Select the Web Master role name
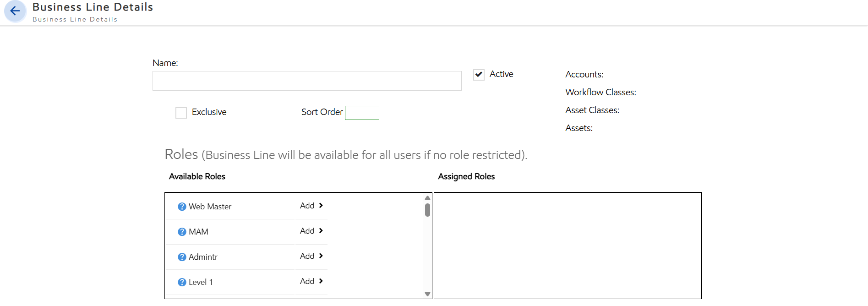 click(x=210, y=207)
